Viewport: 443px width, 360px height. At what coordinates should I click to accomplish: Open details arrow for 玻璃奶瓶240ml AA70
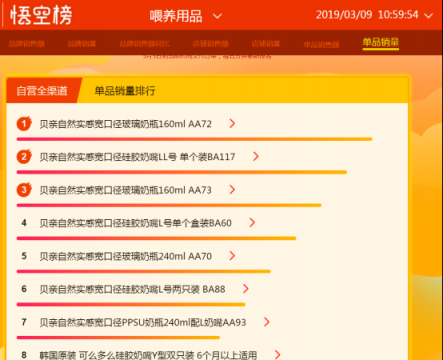click(x=232, y=256)
